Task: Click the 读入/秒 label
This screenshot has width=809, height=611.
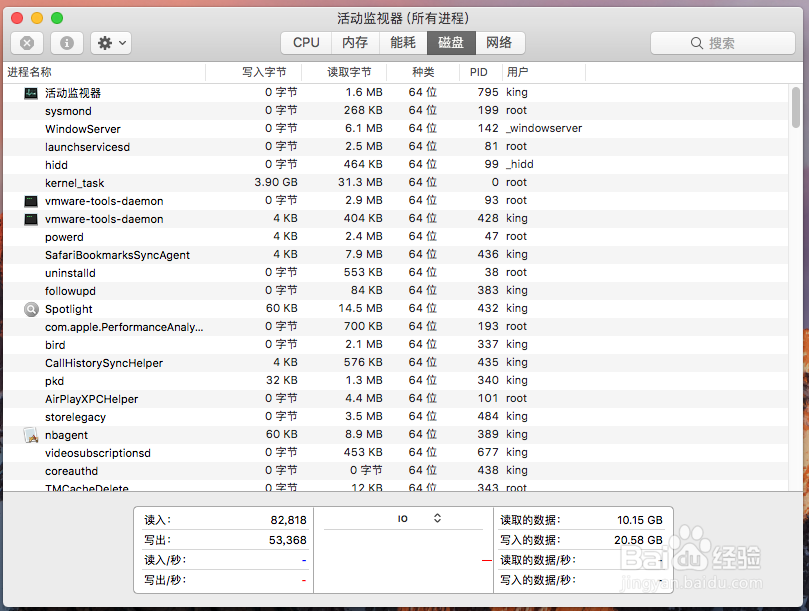Action: (165, 560)
